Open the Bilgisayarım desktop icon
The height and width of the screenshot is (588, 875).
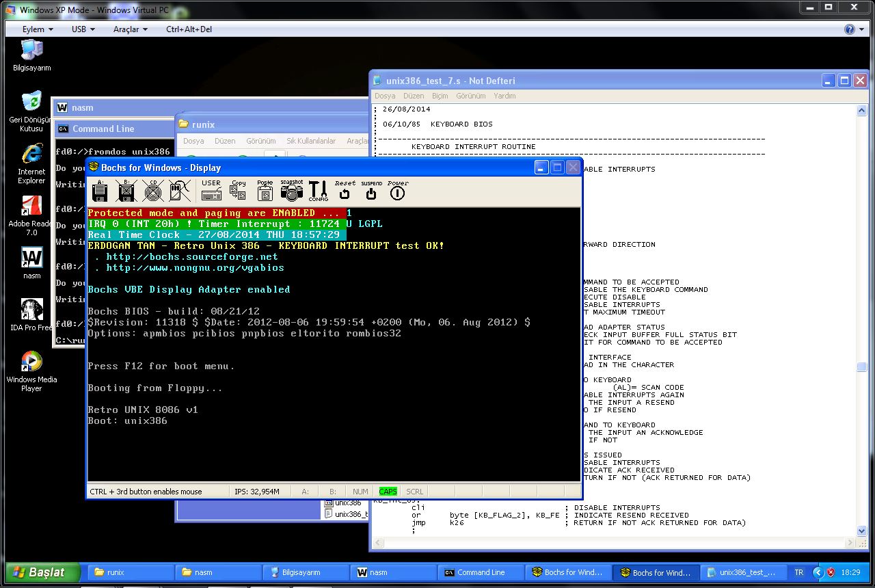point(31,55)
